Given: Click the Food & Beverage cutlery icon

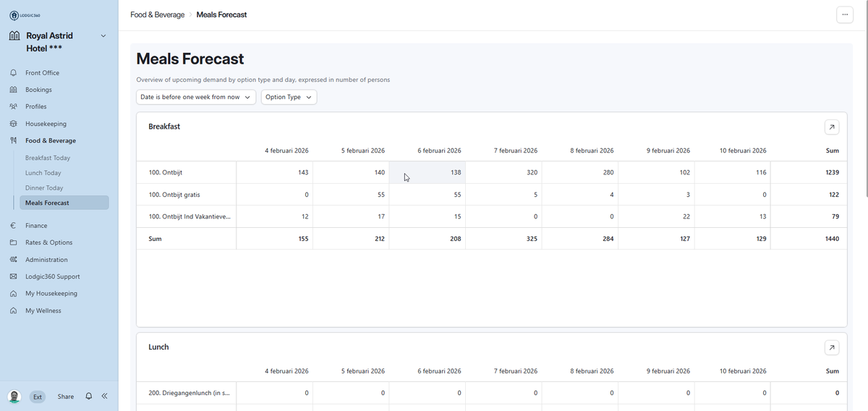Looking at the screenshot, I should pos(13,140).
